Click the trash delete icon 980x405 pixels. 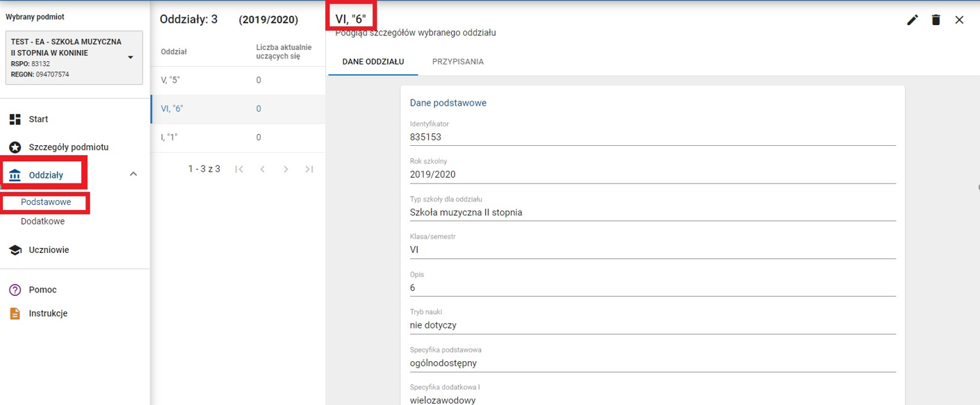click(x=936, y=20)
